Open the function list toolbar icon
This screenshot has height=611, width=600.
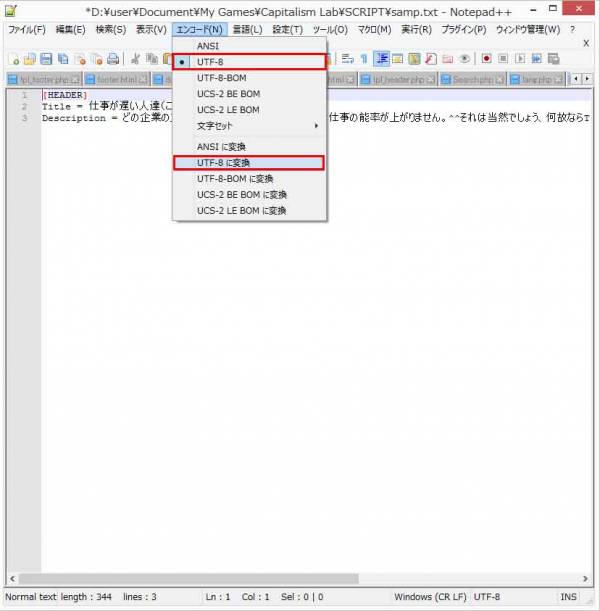click(x=431, y=59)
